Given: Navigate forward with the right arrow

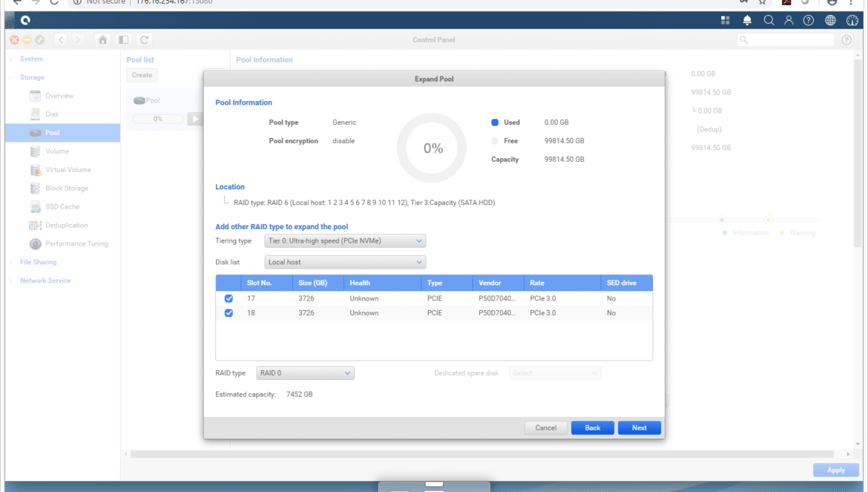Looking at the screenshot, I should 78,40.
